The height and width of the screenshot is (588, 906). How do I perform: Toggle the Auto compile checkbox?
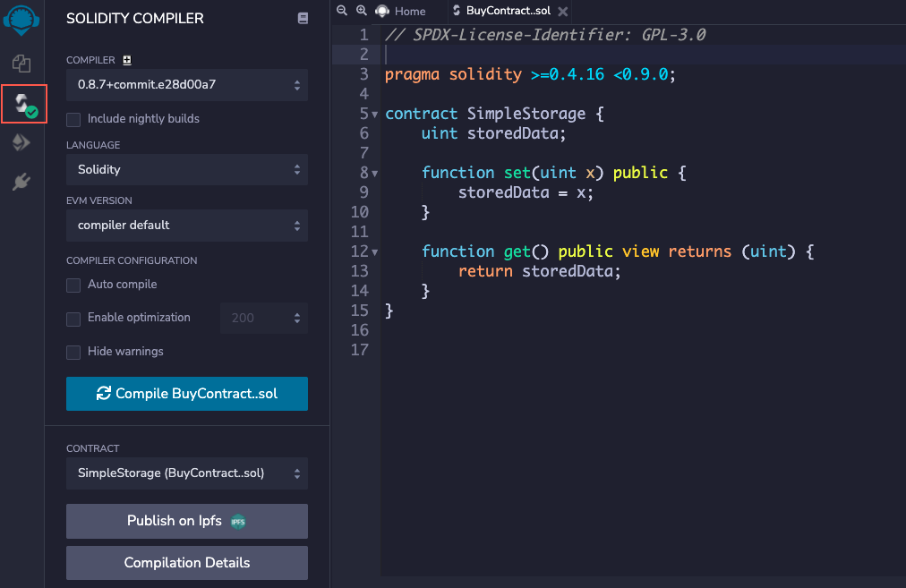click(x=73, y=285)
